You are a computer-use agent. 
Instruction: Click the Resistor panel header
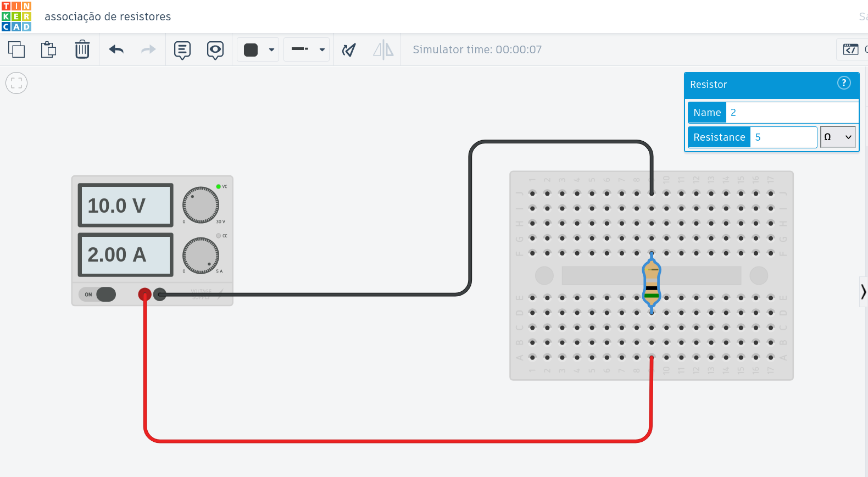pyautogui.click(x=771, y=85)
